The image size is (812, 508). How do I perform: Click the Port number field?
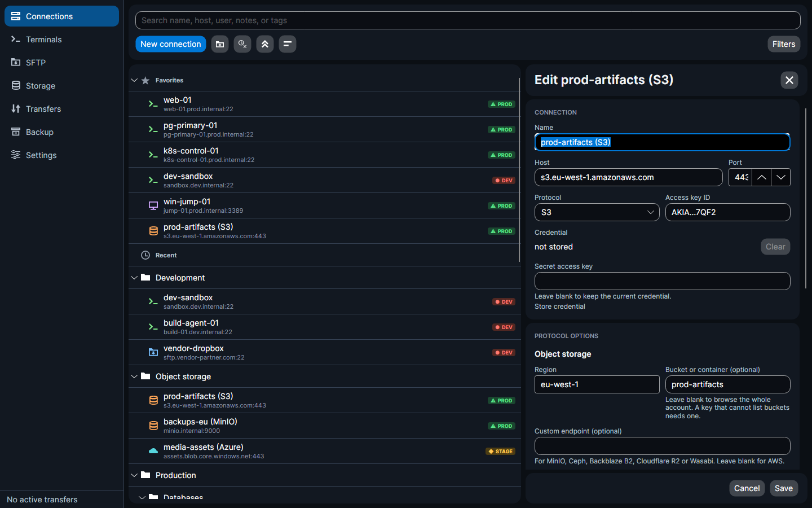coord(740,177)
